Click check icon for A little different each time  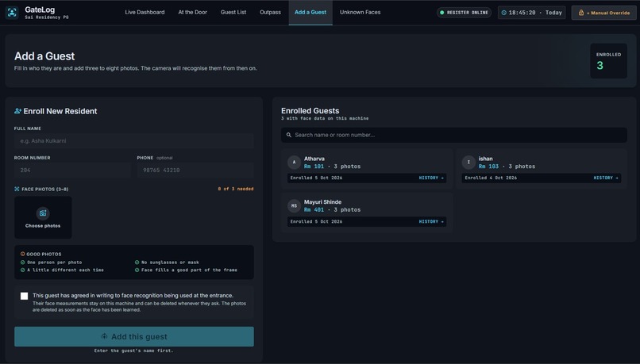point(22,270)
